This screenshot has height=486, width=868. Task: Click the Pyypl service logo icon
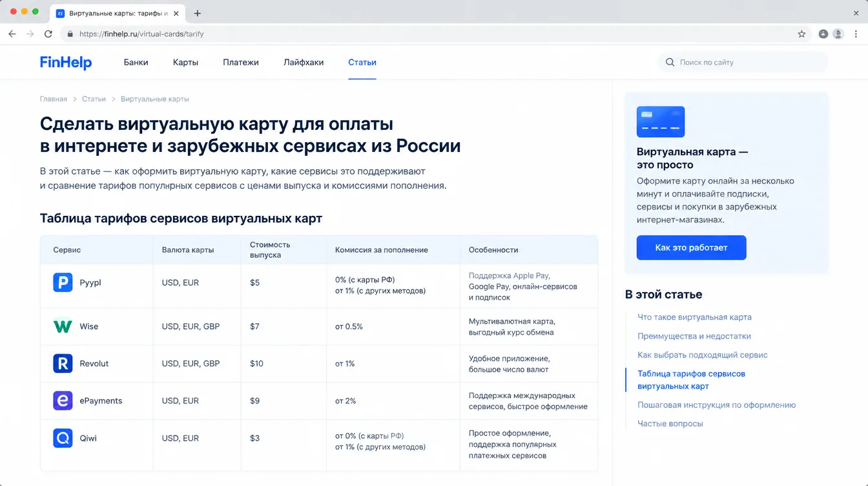point(63,282)
